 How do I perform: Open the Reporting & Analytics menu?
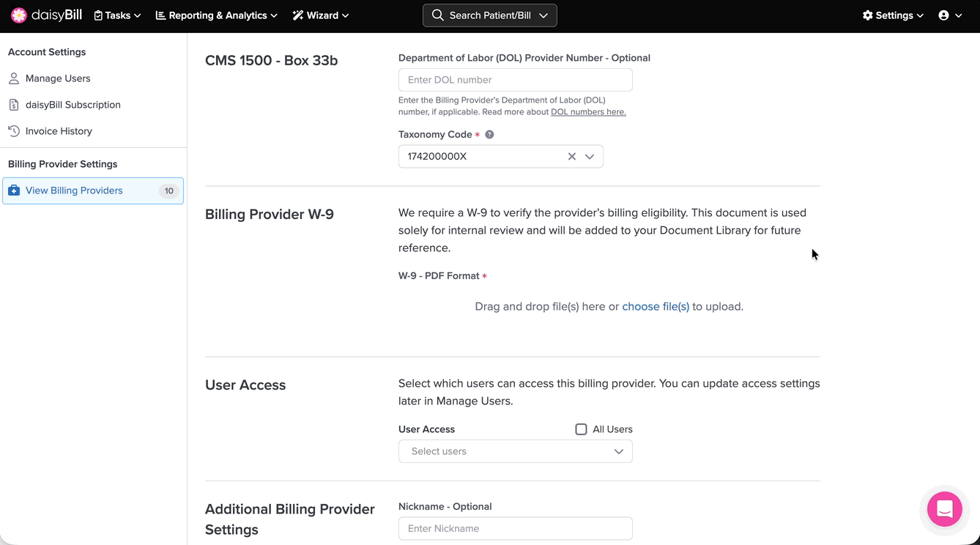click(216, 15)
